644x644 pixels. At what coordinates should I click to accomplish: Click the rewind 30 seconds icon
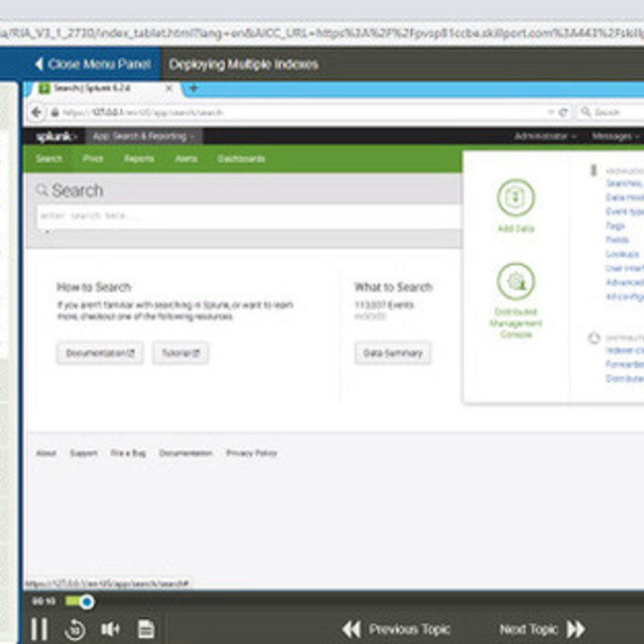pos(75,630)
